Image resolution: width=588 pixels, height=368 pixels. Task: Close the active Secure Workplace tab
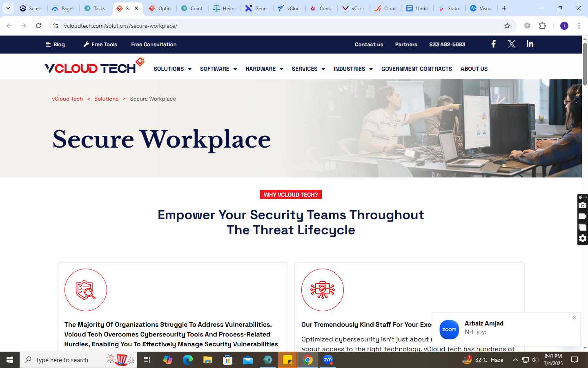136,8
